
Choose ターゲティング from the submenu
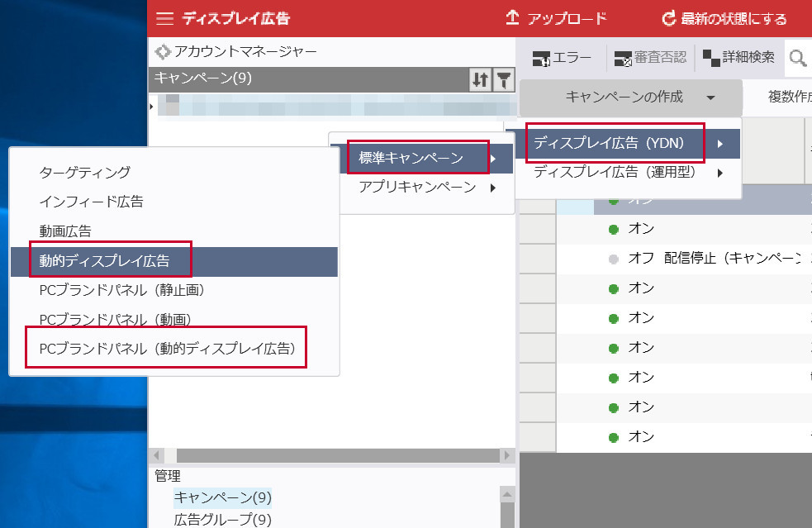(x=174, y=173)
